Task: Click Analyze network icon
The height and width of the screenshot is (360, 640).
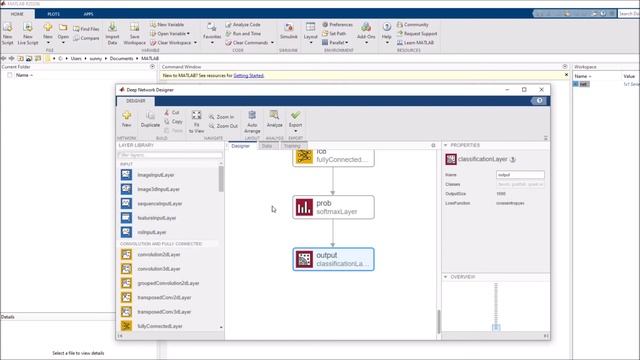Action: tap(274, 115)
